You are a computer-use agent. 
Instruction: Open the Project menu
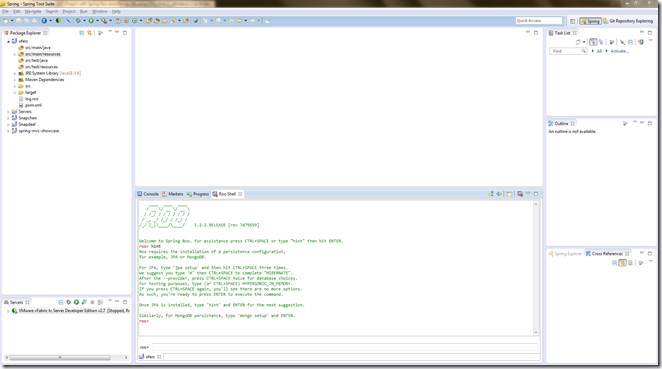[69, 11]
